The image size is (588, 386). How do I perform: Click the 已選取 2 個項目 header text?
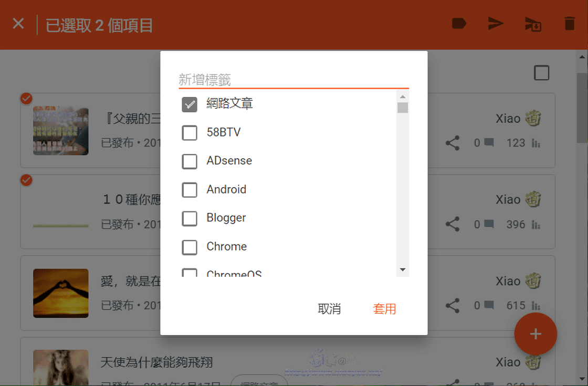pyautogui.click(x=99, y=26)
